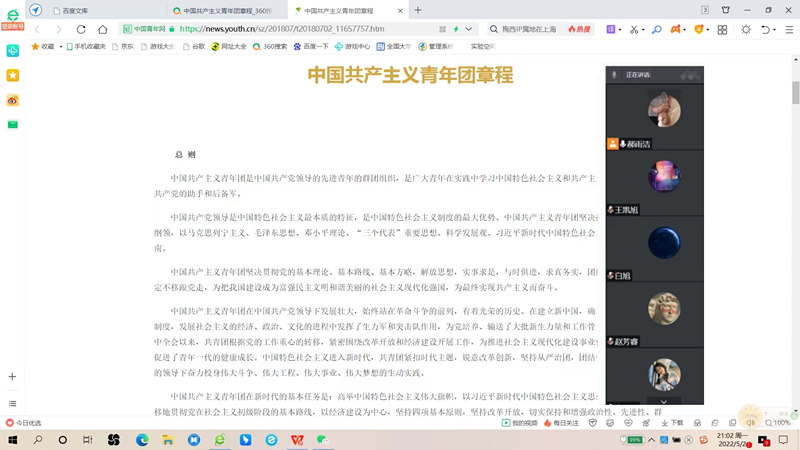
Task: Reload the current page
Action: tap(81, 30)
